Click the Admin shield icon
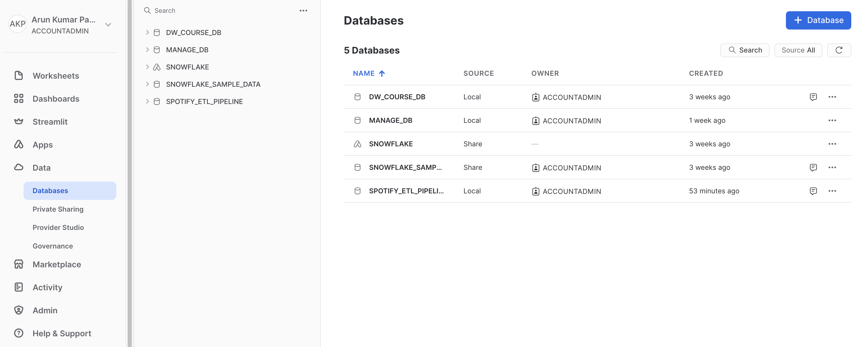 [19, 310]
